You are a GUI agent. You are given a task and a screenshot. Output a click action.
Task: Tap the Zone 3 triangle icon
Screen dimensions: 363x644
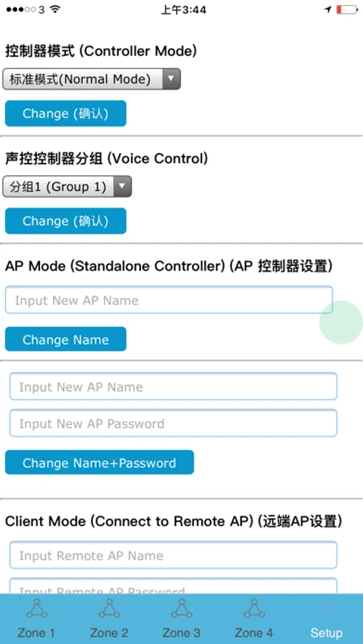tap(182, 609)
